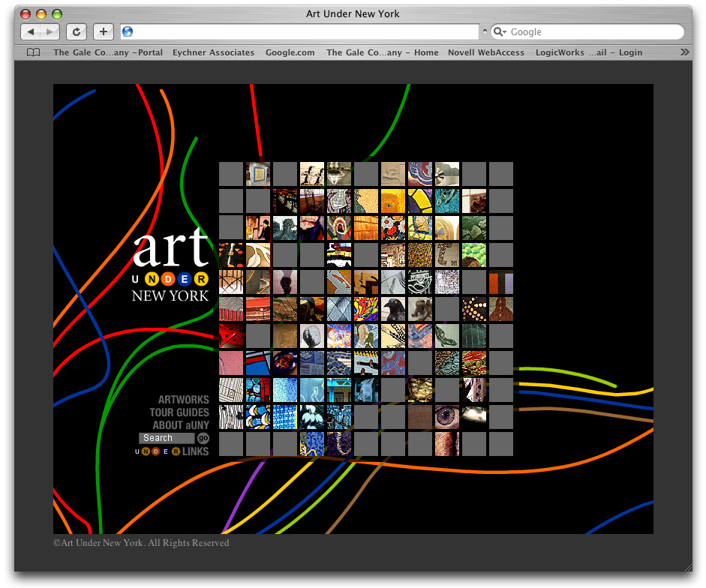Focus the Google search field
The image size is (706, 588).
pos(587,31)
